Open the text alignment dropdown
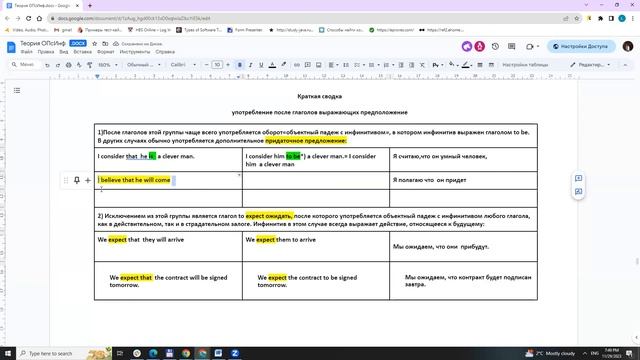The image size is (640, 360). (x=333, y=65)
